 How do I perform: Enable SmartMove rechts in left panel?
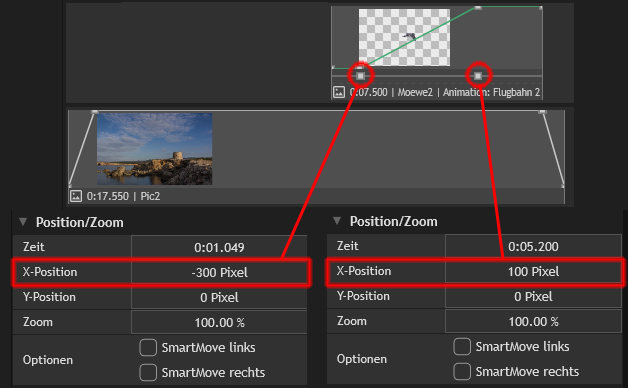148,372
